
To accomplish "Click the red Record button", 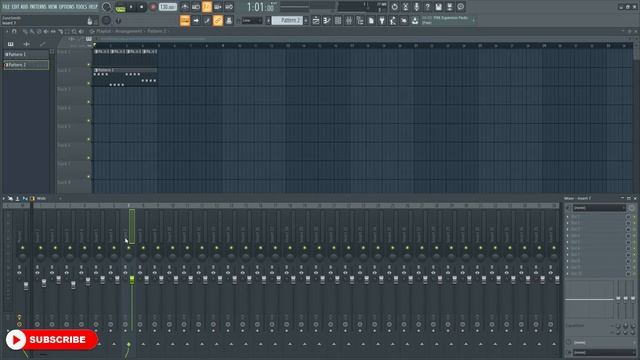I will pos(153,7).
